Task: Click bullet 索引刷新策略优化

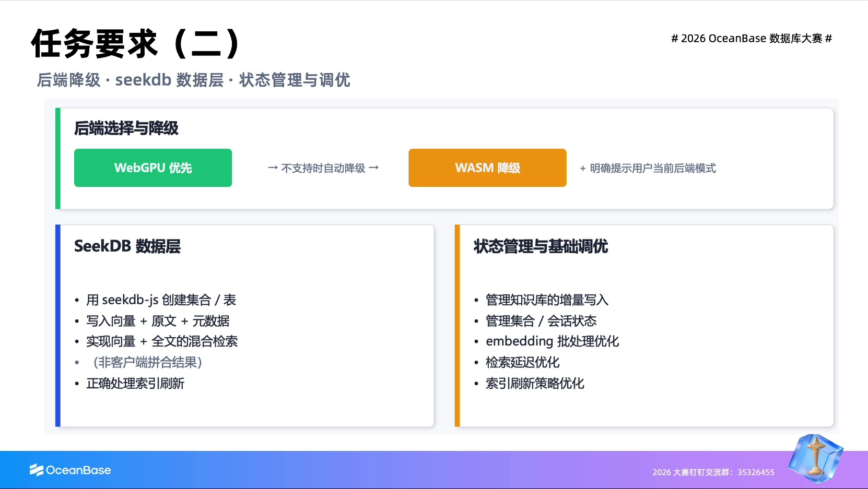Action: 535,384
